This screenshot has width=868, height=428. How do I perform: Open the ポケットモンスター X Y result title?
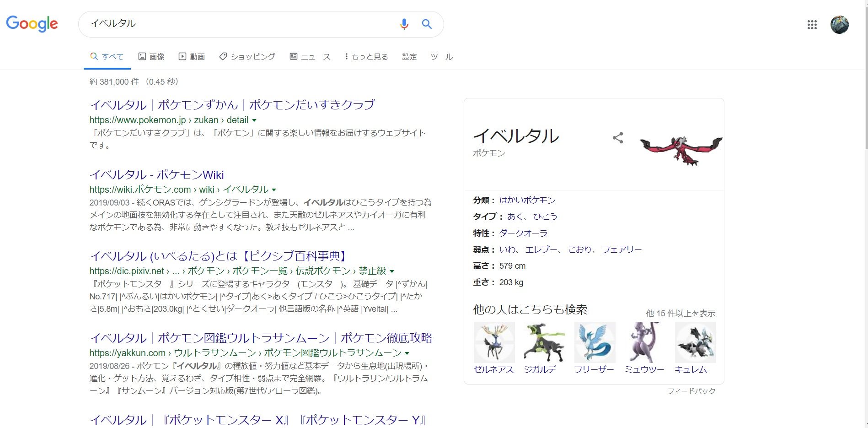pos(258,420)
